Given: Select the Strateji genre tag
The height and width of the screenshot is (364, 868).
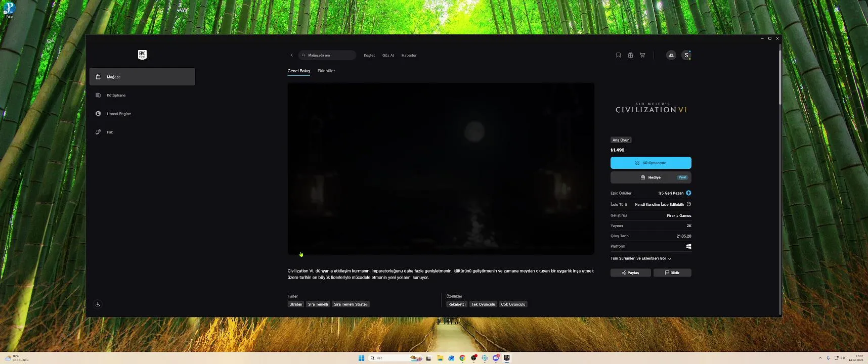Looking at the screenshot, I should point(295,304).
